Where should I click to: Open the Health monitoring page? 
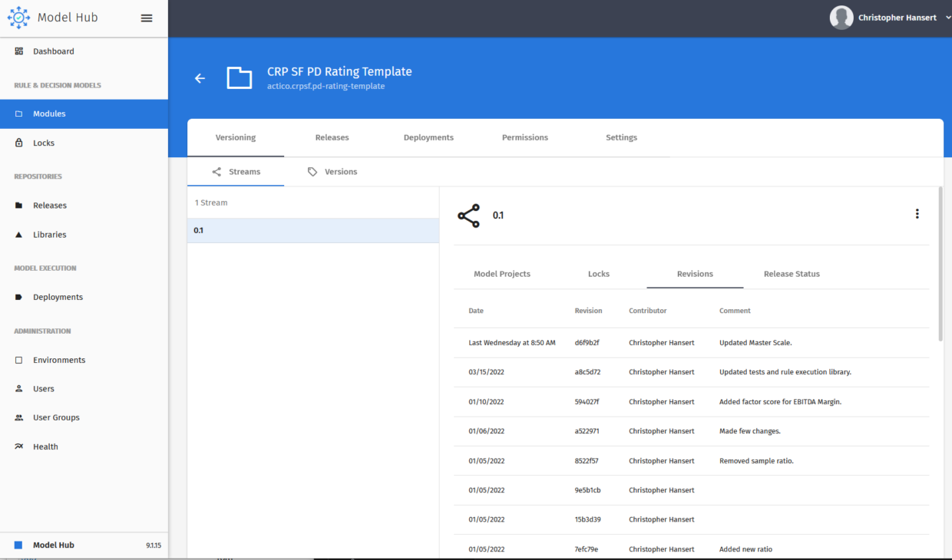(x=46, y=446)
